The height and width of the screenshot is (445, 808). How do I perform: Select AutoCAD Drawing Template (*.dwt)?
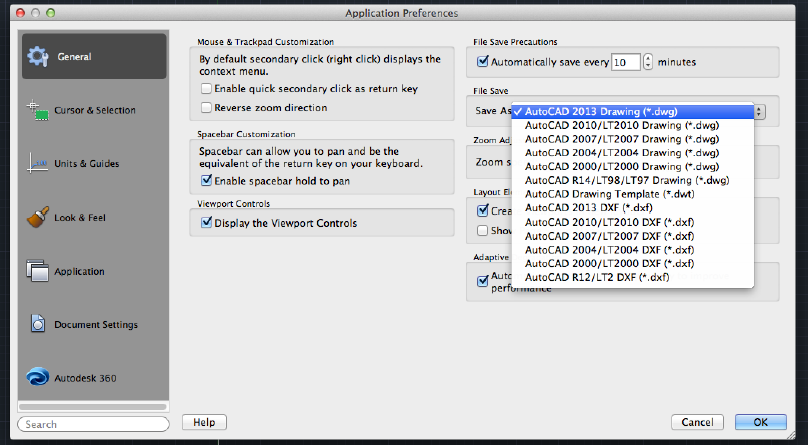tap(633, 194)
